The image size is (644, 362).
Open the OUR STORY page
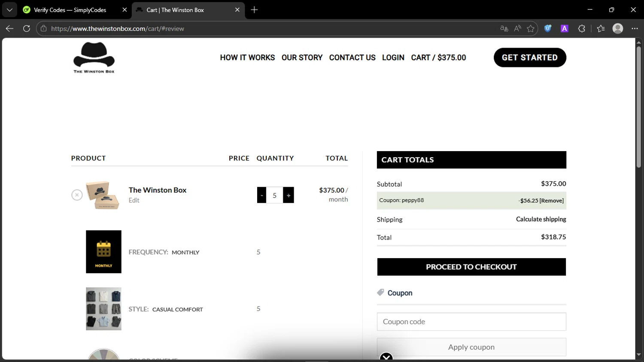point(302,58)
